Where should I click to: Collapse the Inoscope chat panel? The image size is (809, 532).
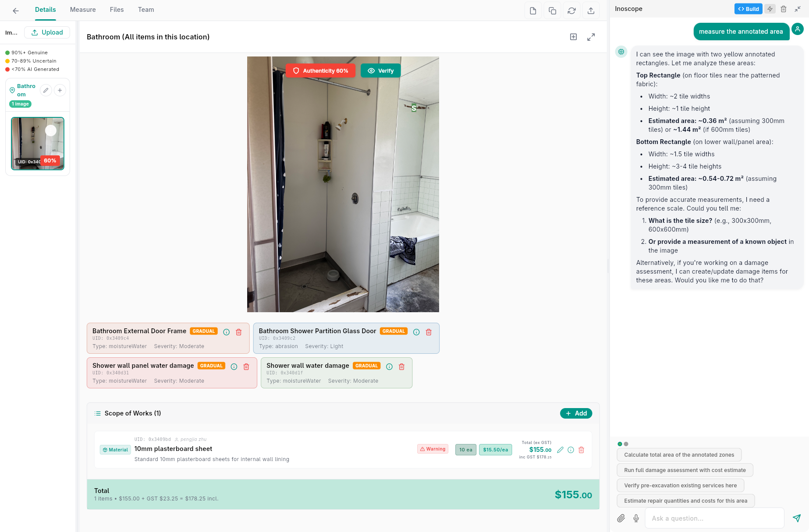point(798,9)
